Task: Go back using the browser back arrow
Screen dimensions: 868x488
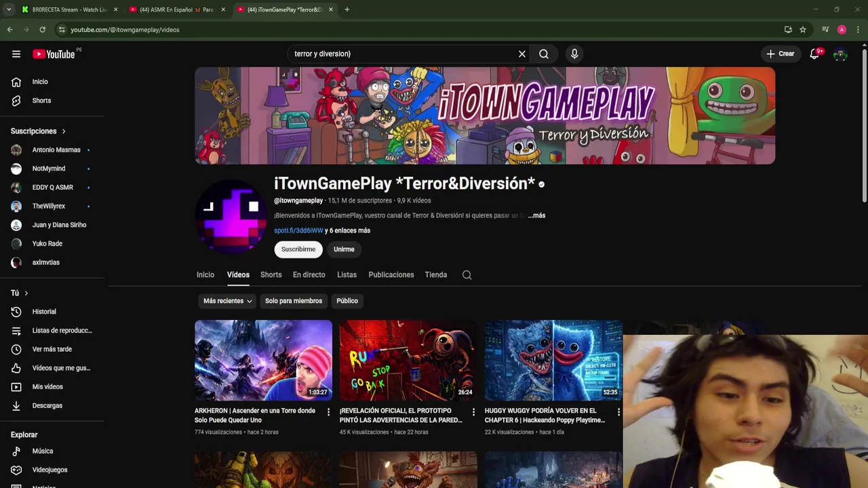Action: (9, 30)
